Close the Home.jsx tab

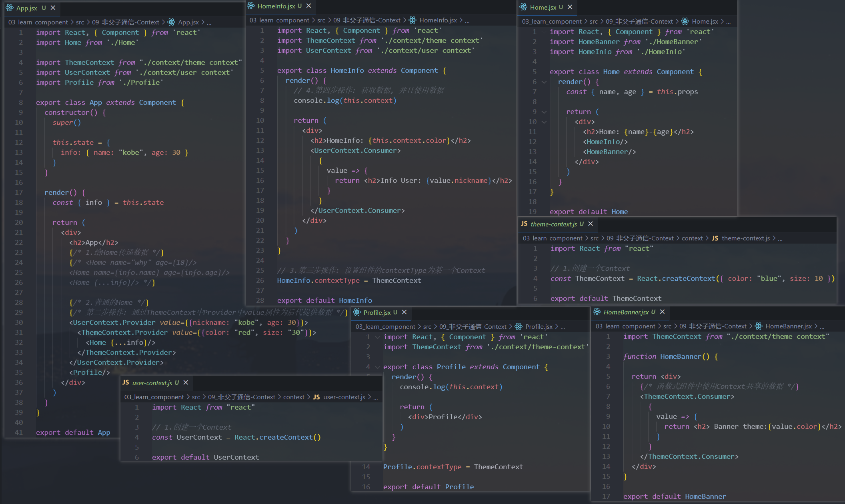pos(570,7)
